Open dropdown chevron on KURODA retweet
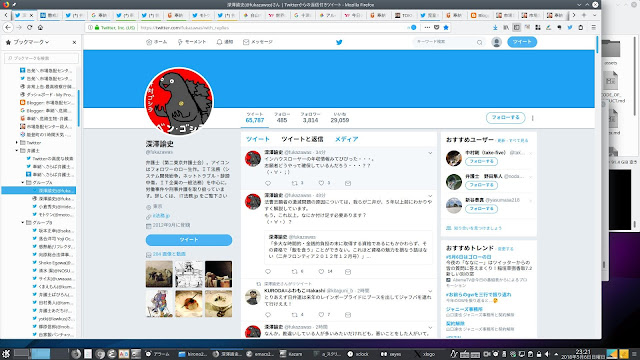The width and height of the screenshot is (640, 360). (x=430, y=291)
